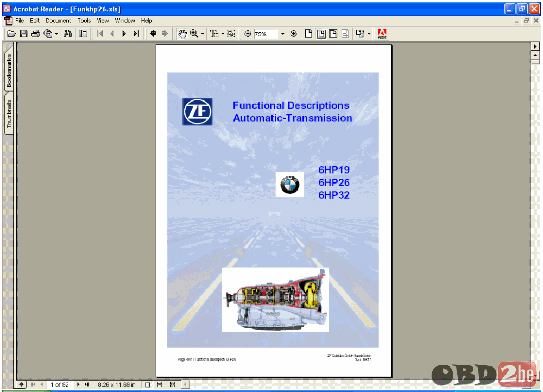Screen dimensions: 543x392
Task: Select Continuous Facing layout in status bar
Action: [172, 385]
